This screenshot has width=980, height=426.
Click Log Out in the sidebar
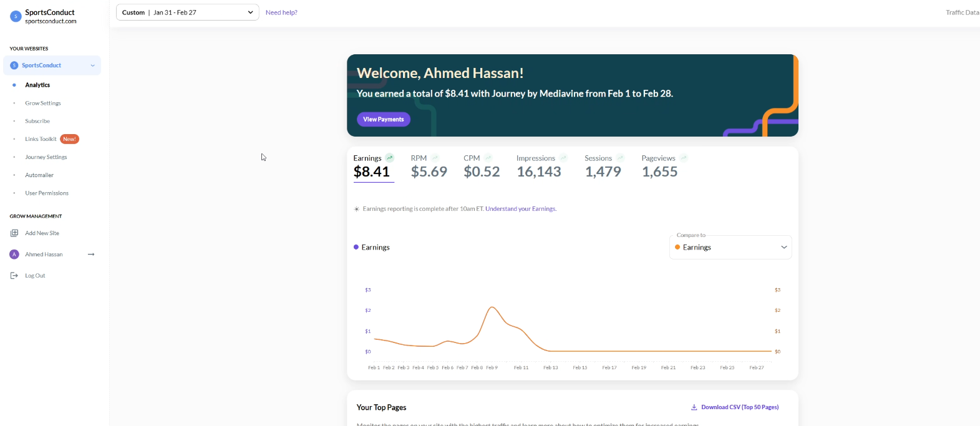(35, 276)
